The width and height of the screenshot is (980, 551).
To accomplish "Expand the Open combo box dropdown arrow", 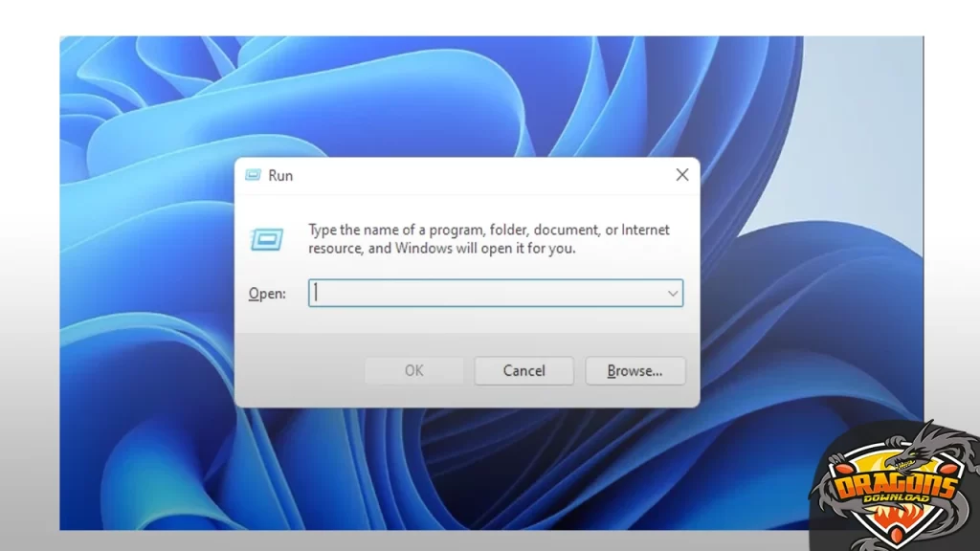I will 672,294.
